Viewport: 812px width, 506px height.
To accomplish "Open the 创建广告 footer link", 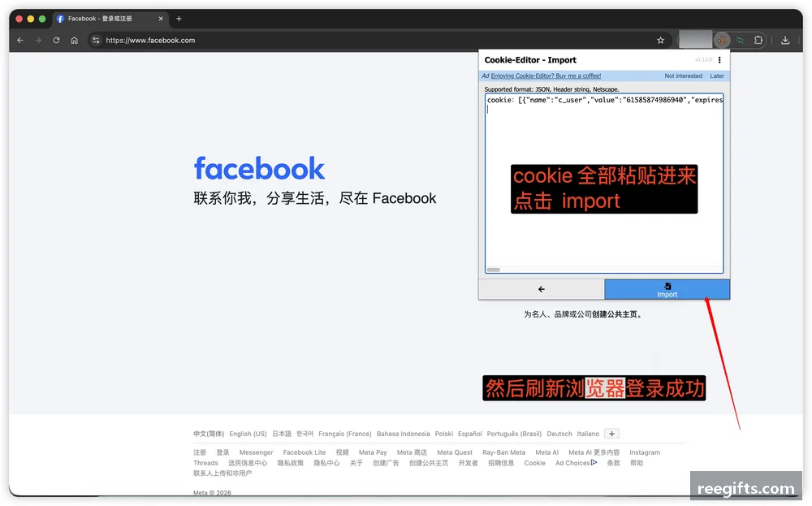I will click(386, 463).
